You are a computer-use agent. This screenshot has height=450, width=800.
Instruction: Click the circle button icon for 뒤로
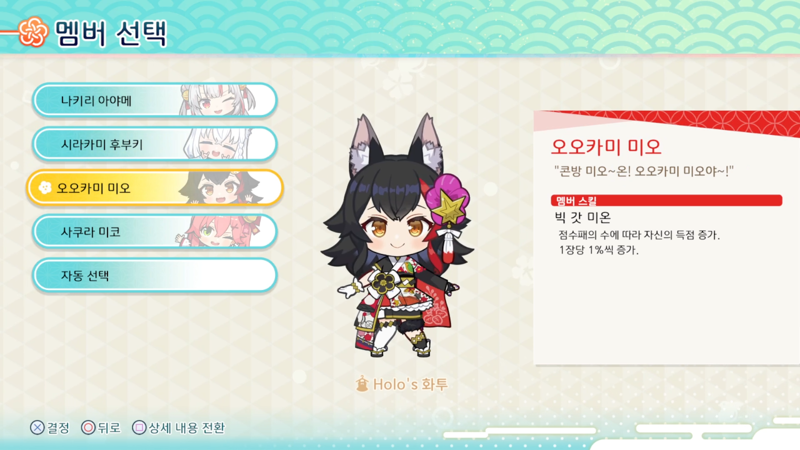(x=88, y=428)
